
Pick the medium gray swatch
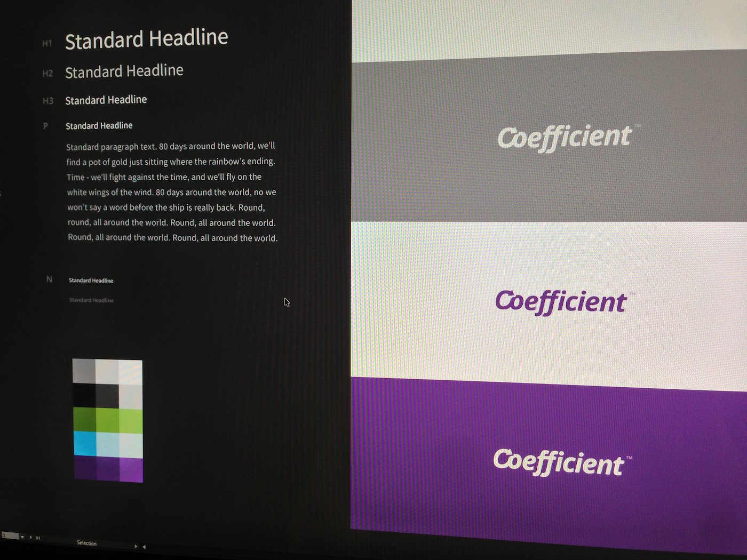84,371
